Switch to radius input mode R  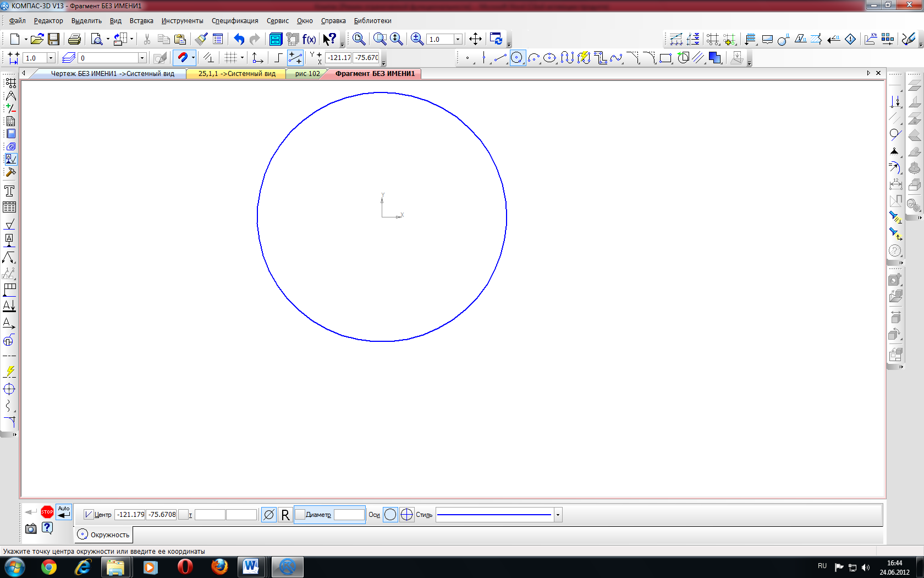tap(285, 515)
